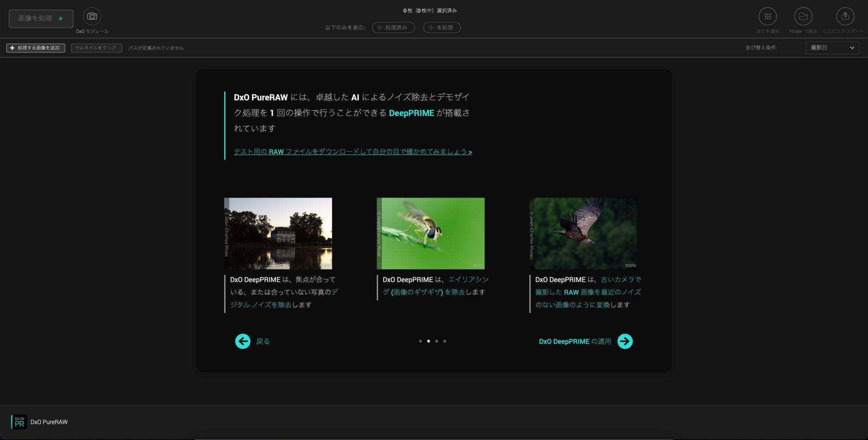The image size is (868, 440).
Task: Click the 戻る label
Action: [263, 341]
